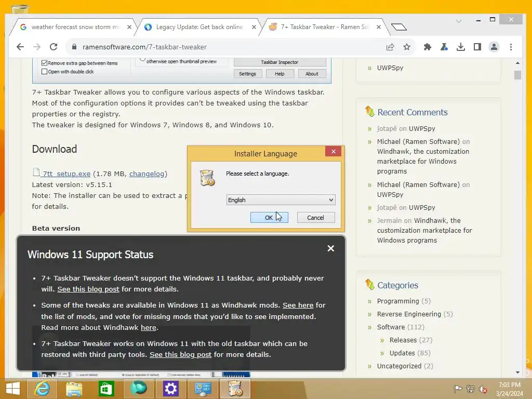532x399 pixels.
Task: Open Programming category link
Action: pyautogui.click(x=398, y=301)
